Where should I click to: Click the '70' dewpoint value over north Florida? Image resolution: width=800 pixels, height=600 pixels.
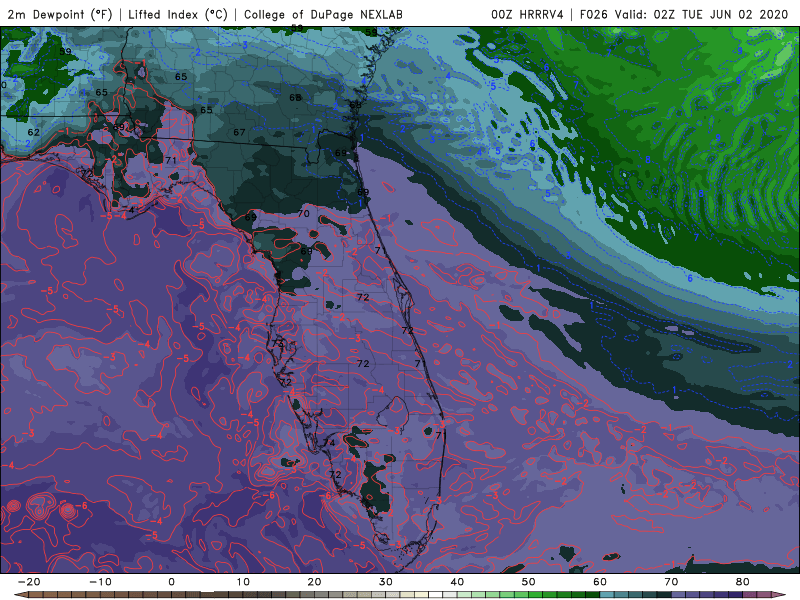[304, 214]
